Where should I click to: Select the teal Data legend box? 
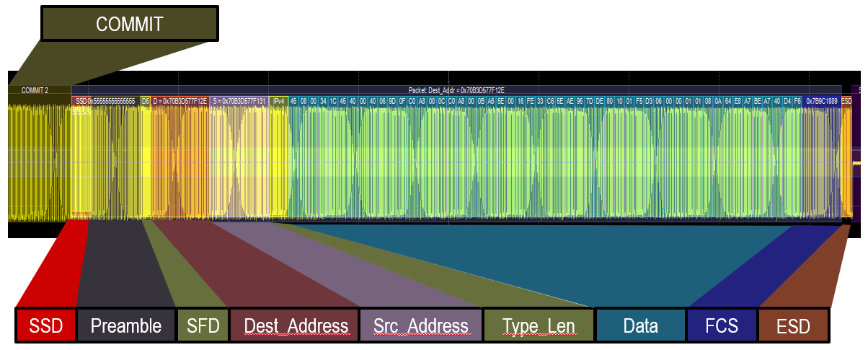(640, 325)
